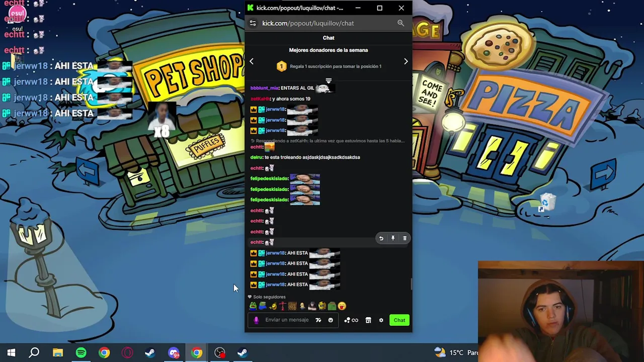Click the zoom magnifier in address bar
Screen dimensions: 644x362
click(400, 23)
